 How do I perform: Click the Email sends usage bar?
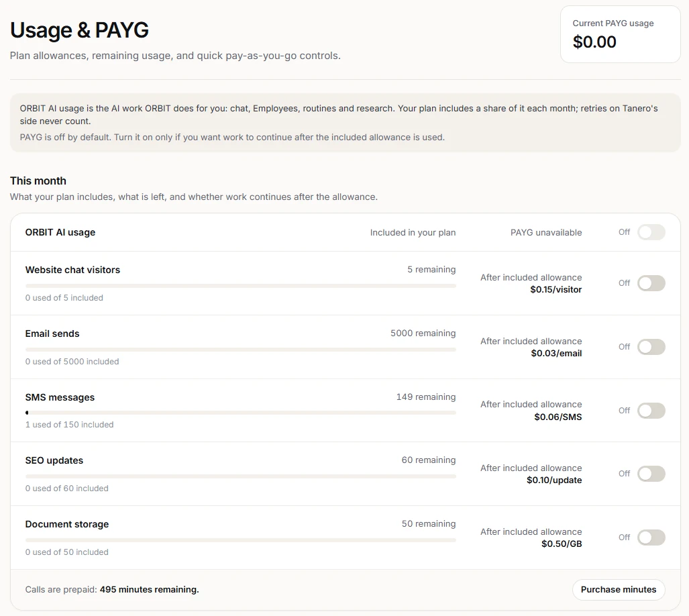pyautogui.click(x=241, y=350)
